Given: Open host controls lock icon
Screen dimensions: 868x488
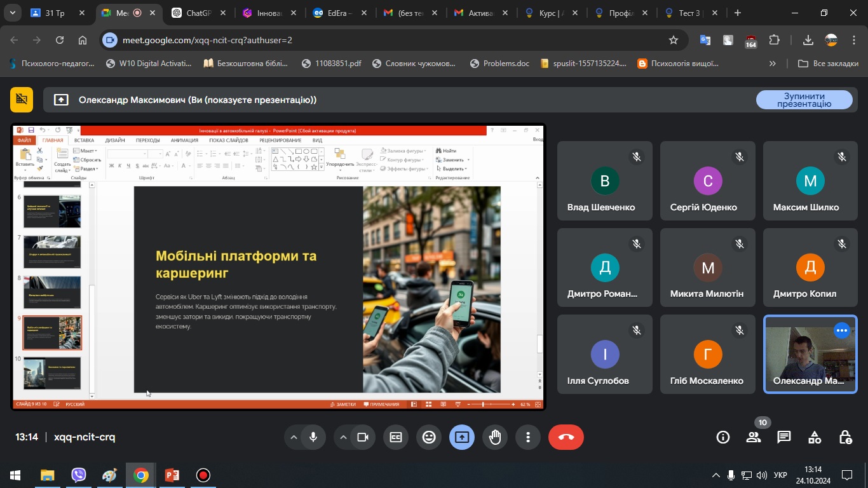Looking at the screenshot, I should 845,437.
